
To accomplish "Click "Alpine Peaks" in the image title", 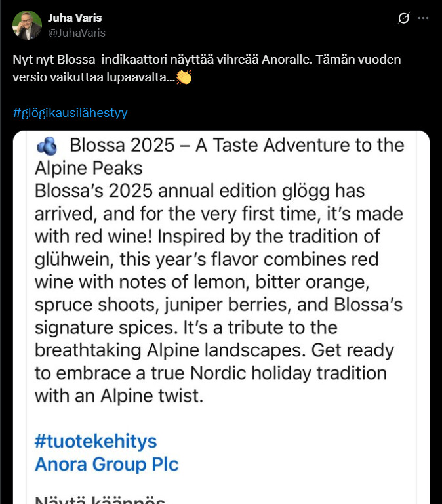I will (89, 168).
